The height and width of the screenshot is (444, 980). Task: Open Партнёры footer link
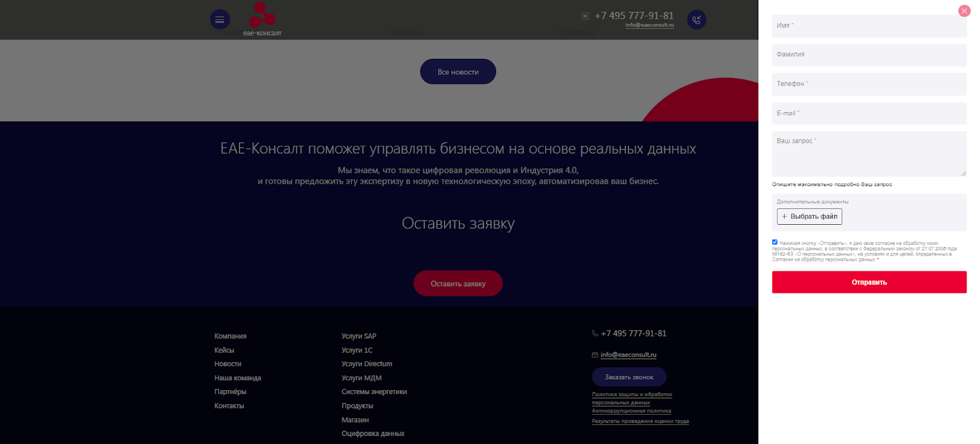click(x=230, y=392)
